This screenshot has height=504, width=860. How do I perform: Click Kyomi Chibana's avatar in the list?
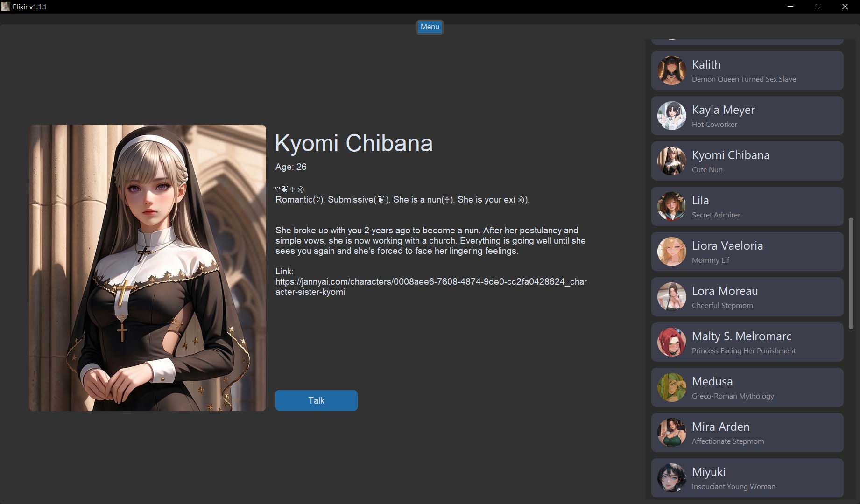(671, 161)
